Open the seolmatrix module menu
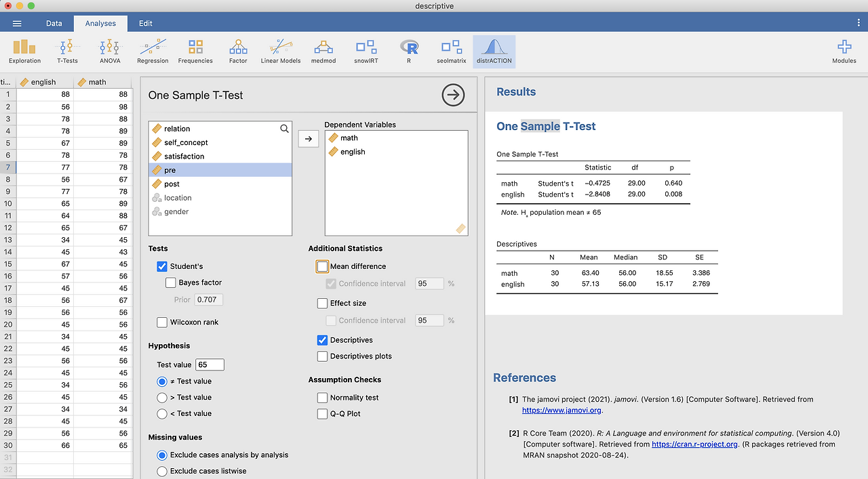The width and height of the screenshot is (868, 479). click(452, 51)
